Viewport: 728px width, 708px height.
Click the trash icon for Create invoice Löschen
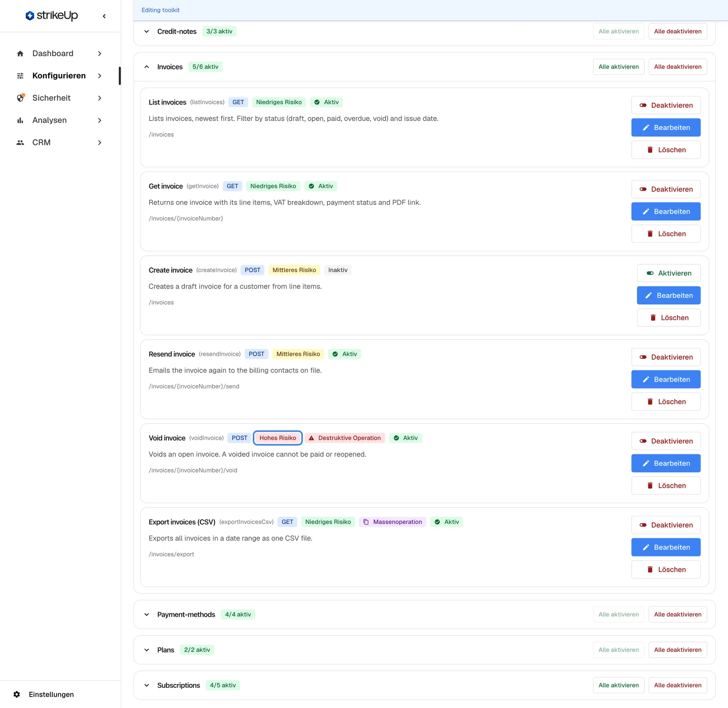click(x=653, y=318)
